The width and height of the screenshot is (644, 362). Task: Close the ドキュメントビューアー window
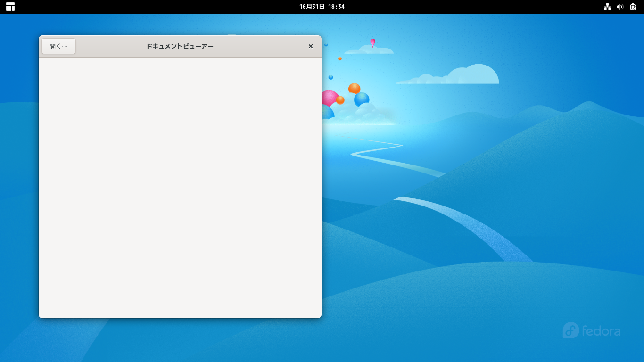(x=311, y=46)
